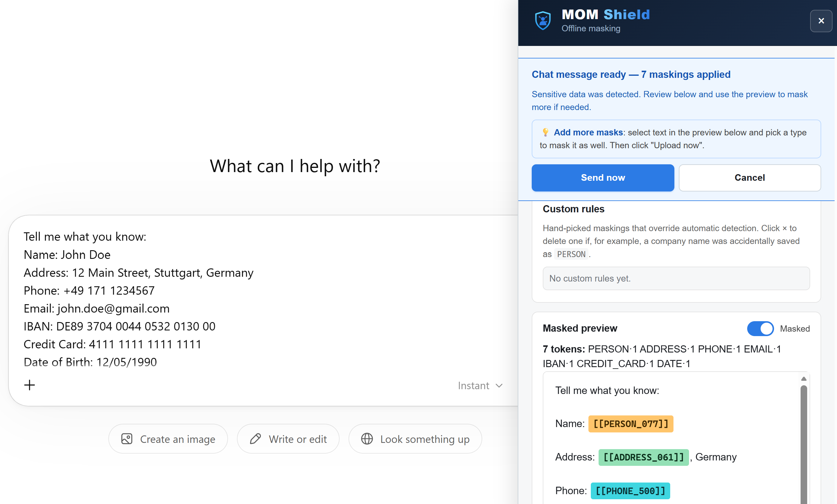Click the Create an image suggestion
Viewport: 837px width, 504px height.
(x=168, y=439)
